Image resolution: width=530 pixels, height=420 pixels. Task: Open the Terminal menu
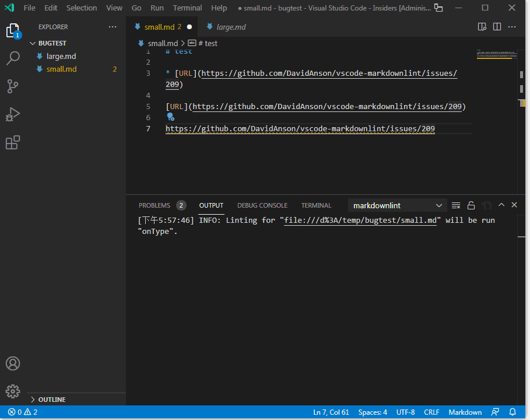(x=187, y=8)
